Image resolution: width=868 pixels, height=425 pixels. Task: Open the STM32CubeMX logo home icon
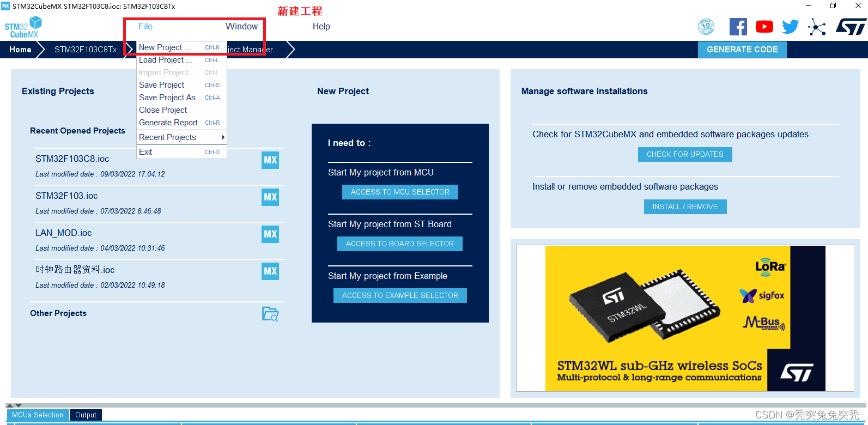(23, 27)
